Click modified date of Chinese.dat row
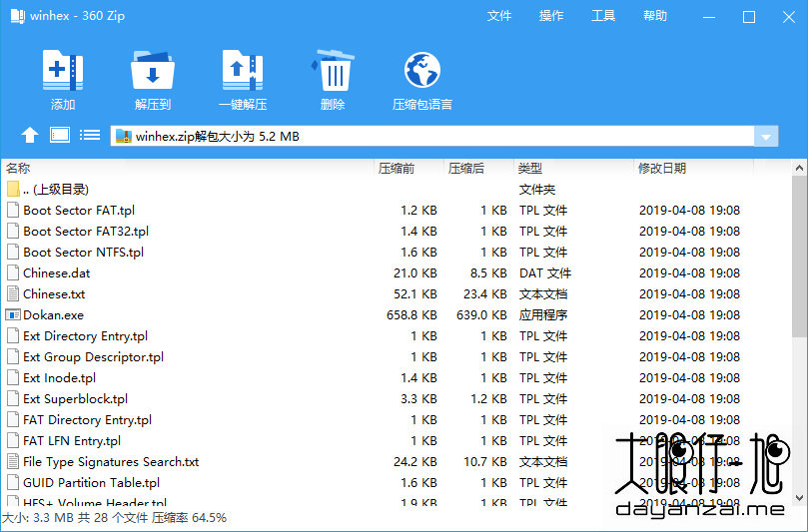Screen dimensions: 808x532 pos(689,272)
